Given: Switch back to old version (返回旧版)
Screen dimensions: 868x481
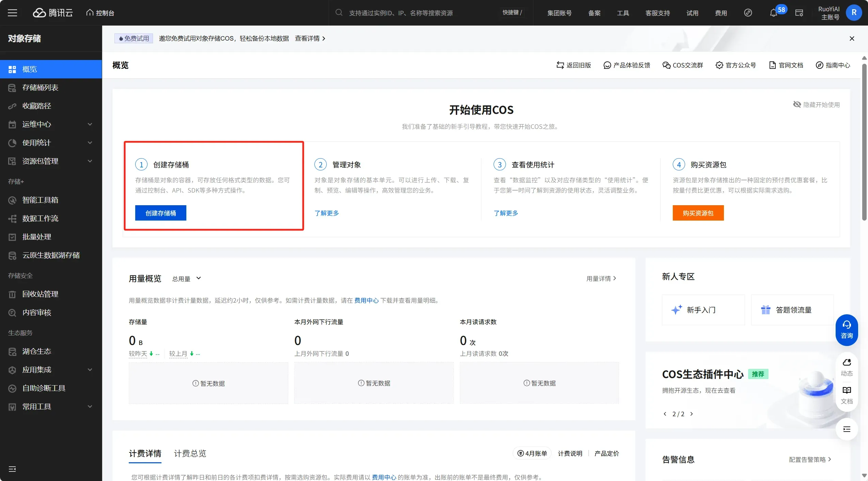Looking at the screenshot, I should [574, 65].
